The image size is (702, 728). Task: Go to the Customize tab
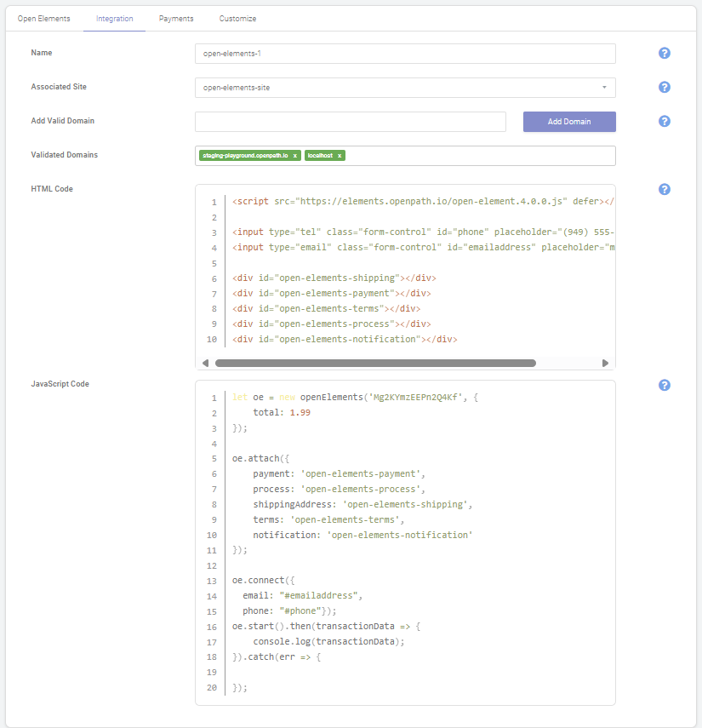tap(237, 19)
